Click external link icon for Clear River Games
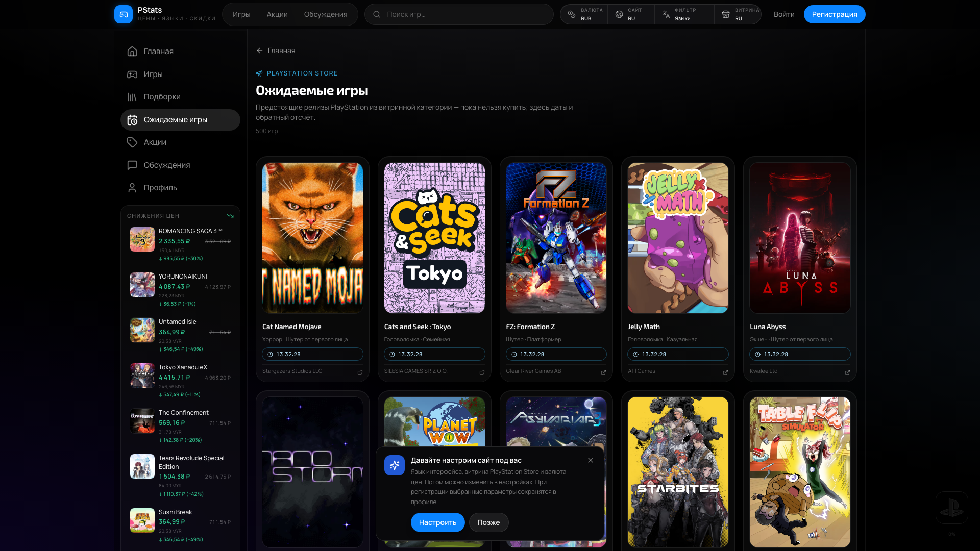Image resolution: width=980 pixels, height=551 pixels. 603,372
